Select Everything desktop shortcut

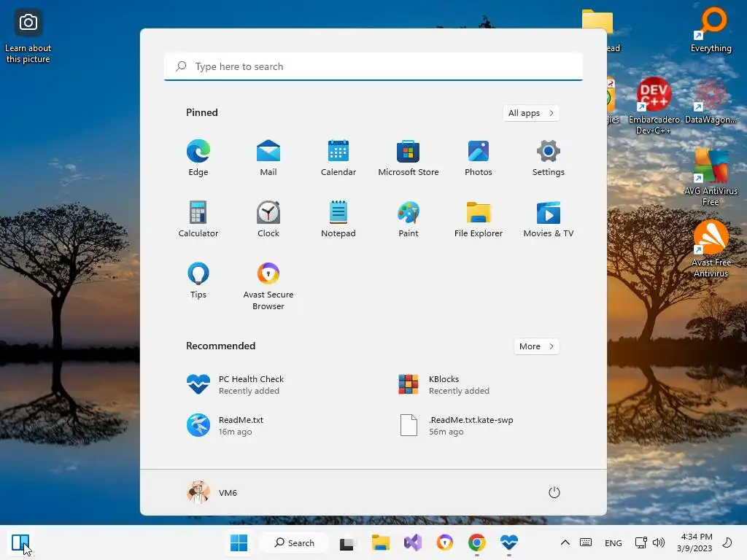[x=711, y=29]
